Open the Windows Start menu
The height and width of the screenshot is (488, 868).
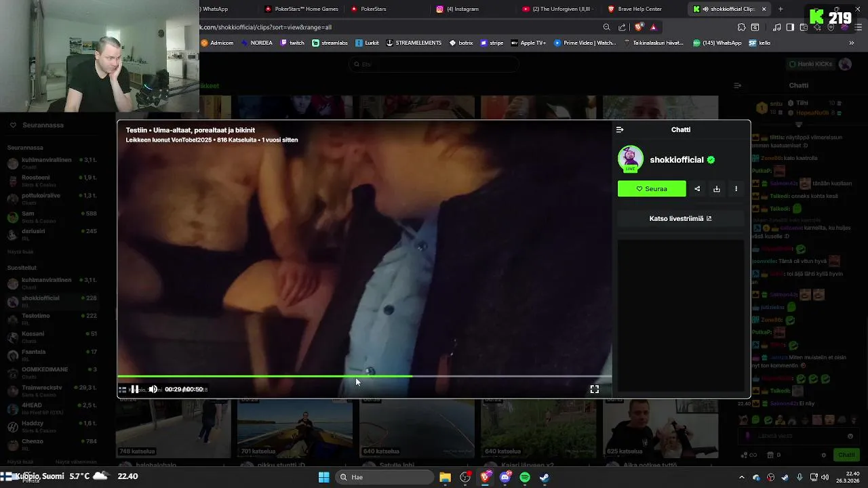323,477
